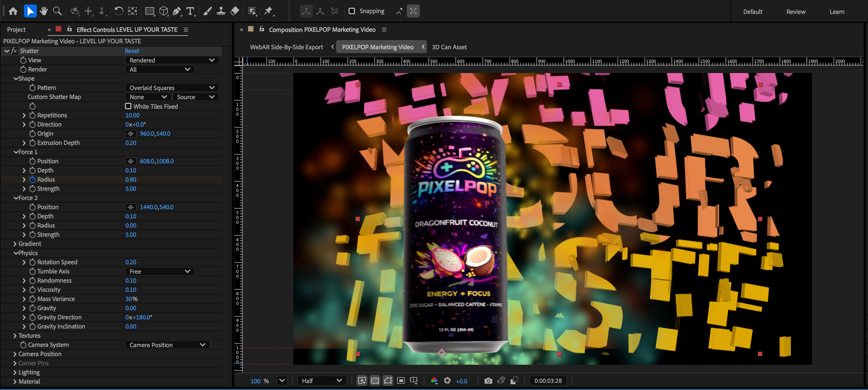Select the Roto Brush tool
Image resolution: width=868 pixels, height=390 pixels.
(252, 11)
